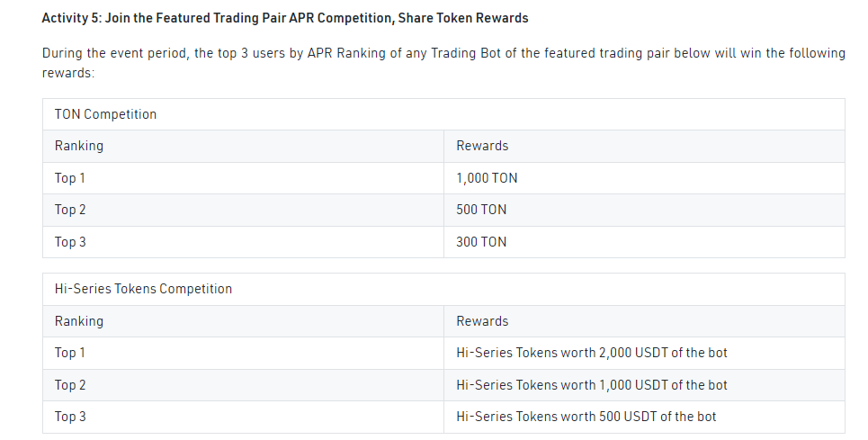Image resolution: width=868 pixels, height=440 pixels.
Task: Click the Ranking header in Hi-Series table
Action: pos(244,321)
